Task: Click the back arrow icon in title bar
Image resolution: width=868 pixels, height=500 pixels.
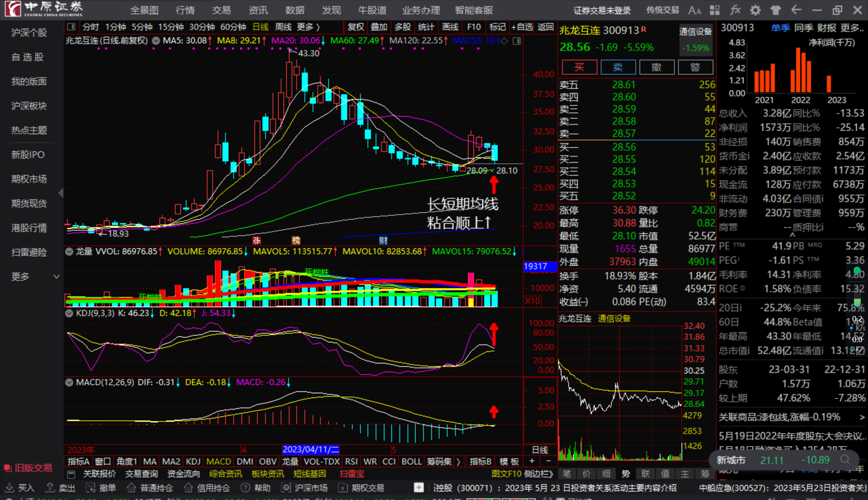Action: tap(796, 10)
